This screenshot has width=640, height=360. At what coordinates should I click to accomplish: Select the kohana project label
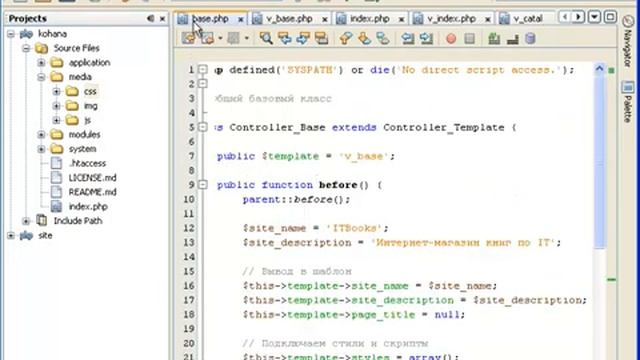click(x=52, y=34)
